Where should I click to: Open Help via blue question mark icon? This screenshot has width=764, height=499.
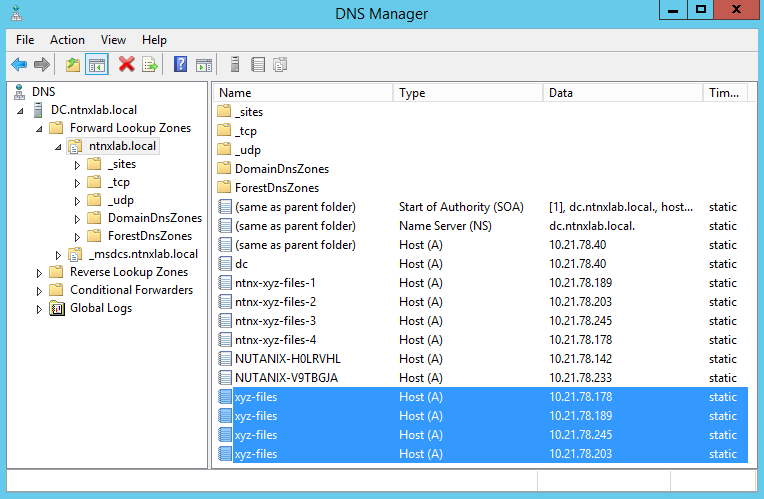(180, 64)
